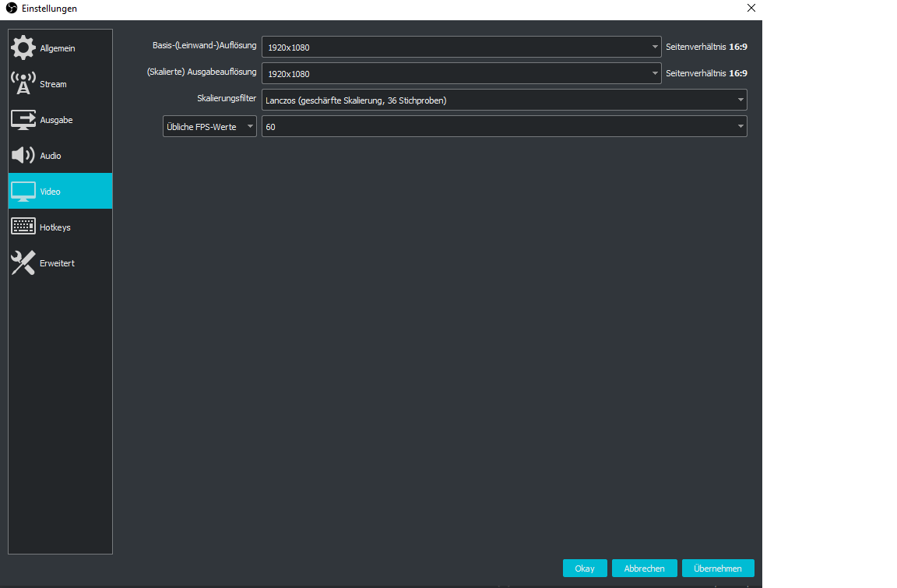Expand the FPS value dropdown showing 60
This screenshot has height=588, width=897.
(x=740, y=127)
